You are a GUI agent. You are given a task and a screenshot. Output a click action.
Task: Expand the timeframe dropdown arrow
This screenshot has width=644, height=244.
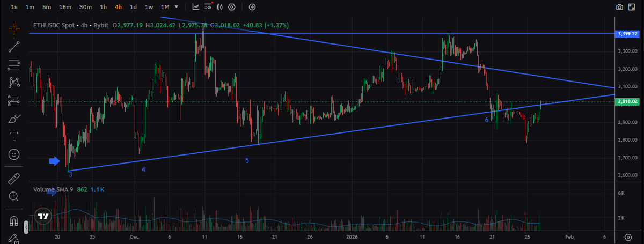[x=177, y=7]
